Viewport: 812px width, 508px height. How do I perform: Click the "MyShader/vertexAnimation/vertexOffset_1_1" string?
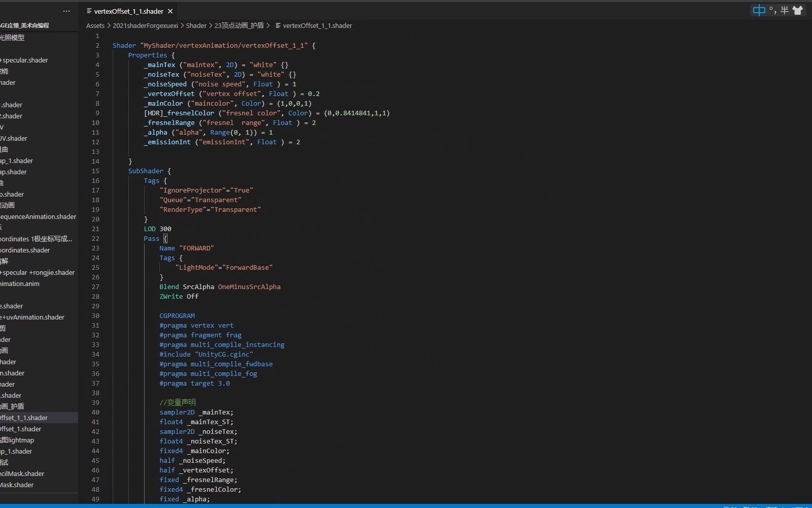pyautogui.click(x=224, y=45)
